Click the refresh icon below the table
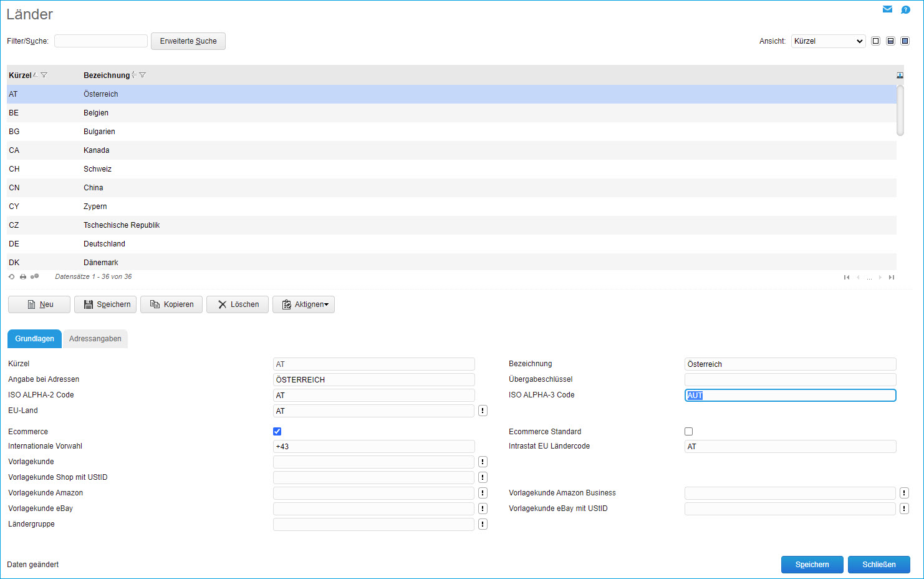The width and height of the screenshot is (924, 579). click(11, 277)
